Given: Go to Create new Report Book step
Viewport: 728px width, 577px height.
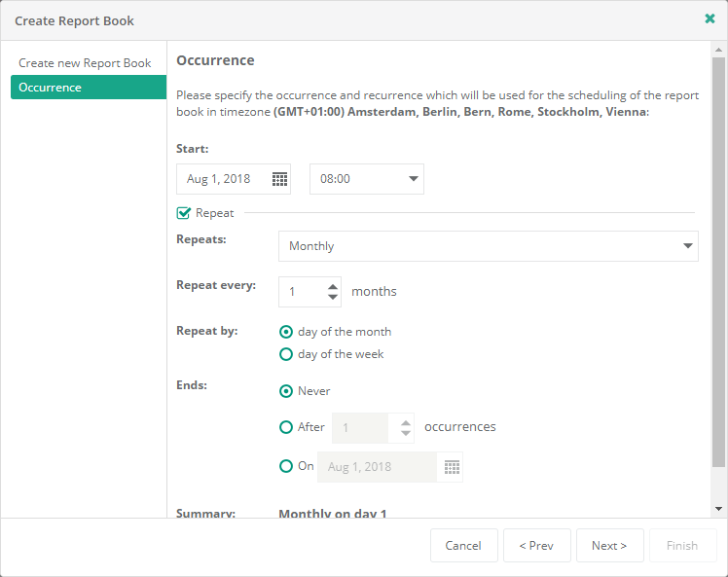Looking at the screenshot, I should click(85, 63).
